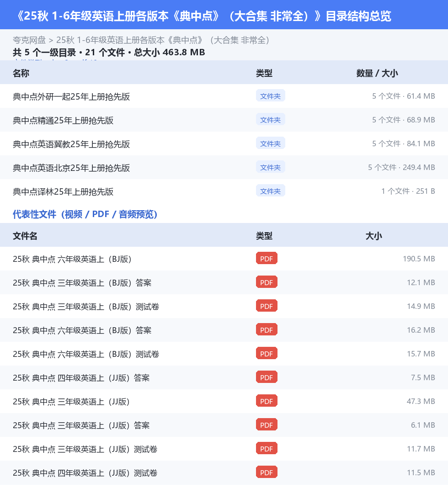Image resolution: width=448 pixels, height=499 pixels.
Task: Click the value 5 个文件 · 68.9 MB
Action: point(403,120)
